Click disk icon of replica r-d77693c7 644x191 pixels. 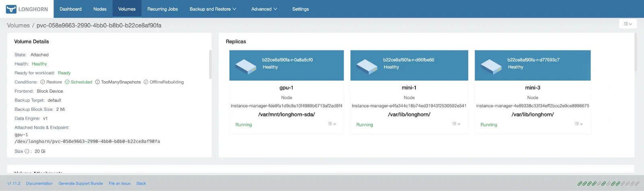(x=491, y=66)
